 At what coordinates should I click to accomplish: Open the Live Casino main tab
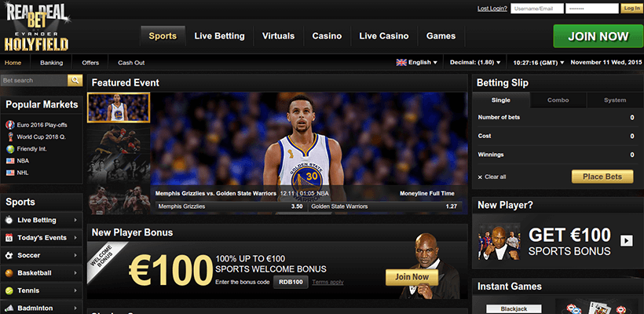point(383,36)
